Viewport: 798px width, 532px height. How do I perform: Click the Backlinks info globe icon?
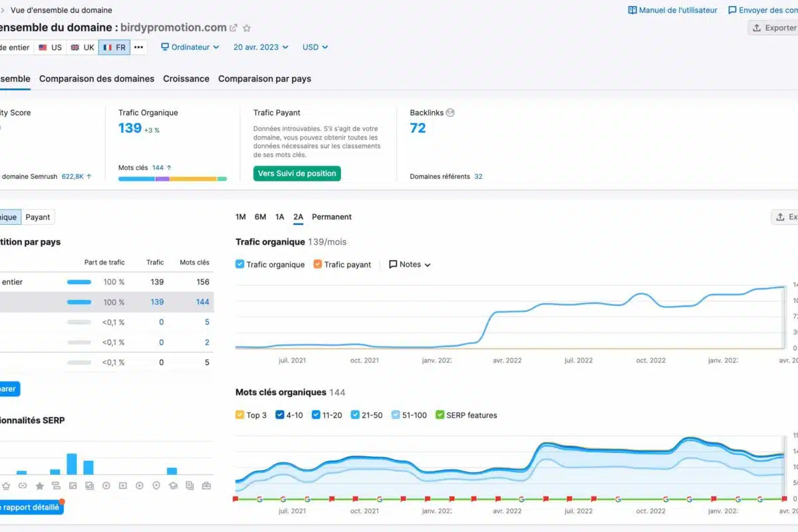pyautogui.click(x=450, y=113)
